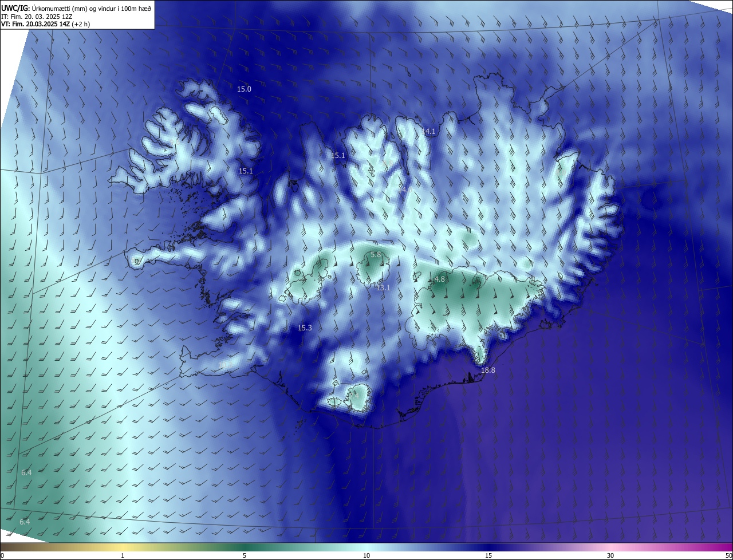Click the '30' label on the color scale
This screenshot has height=560, width=733.
click(x=610, y=555)
